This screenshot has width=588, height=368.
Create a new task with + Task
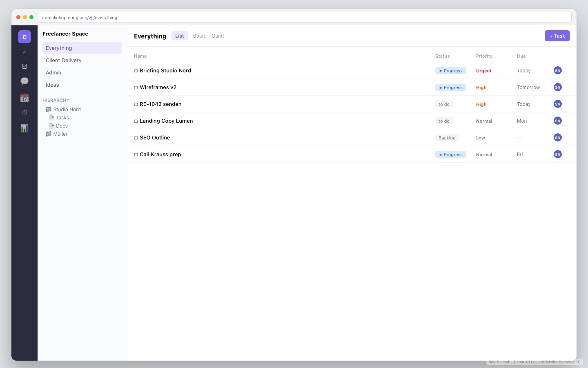(557, 36)
